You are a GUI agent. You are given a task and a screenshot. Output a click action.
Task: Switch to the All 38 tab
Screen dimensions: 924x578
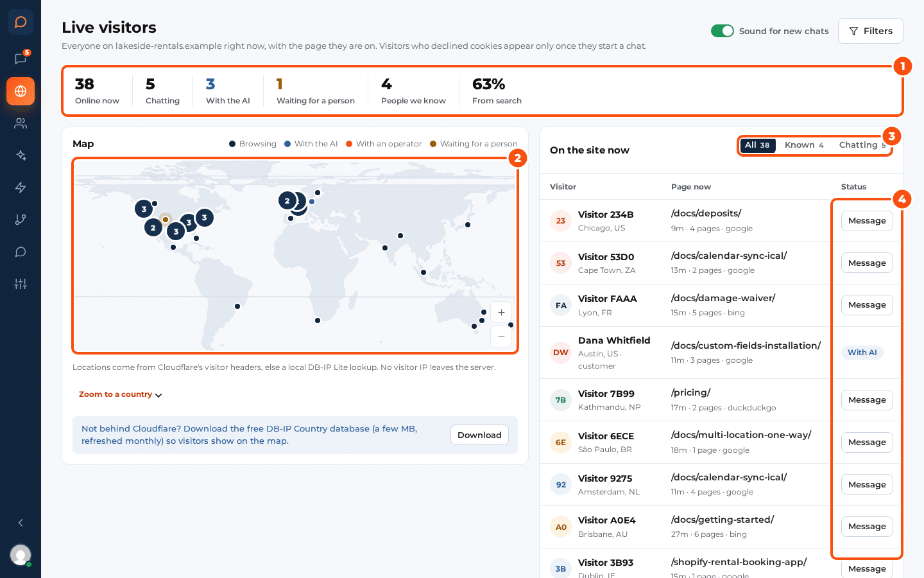point(757,145)
